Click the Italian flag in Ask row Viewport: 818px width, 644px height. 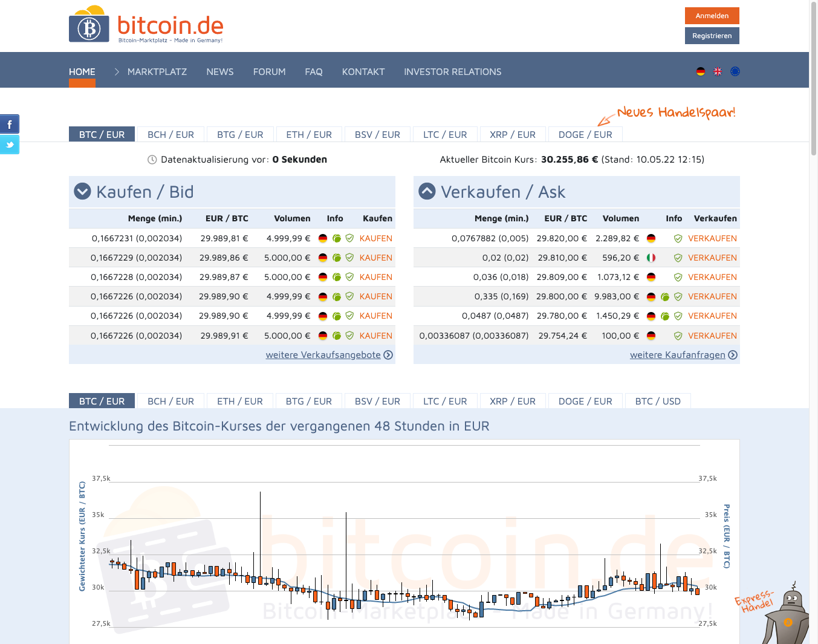(x=651, y=258)
